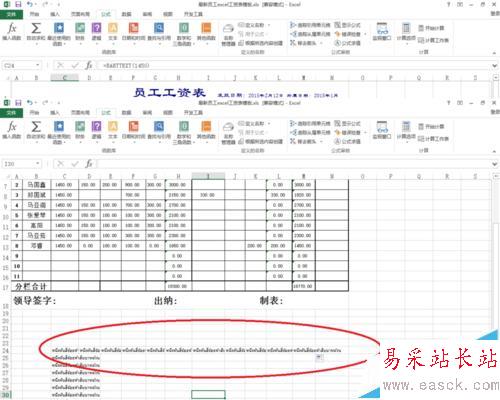Select column I header in lower window
Screen dimensions: 500x400
pyautogui.click(x=208, y=176)
